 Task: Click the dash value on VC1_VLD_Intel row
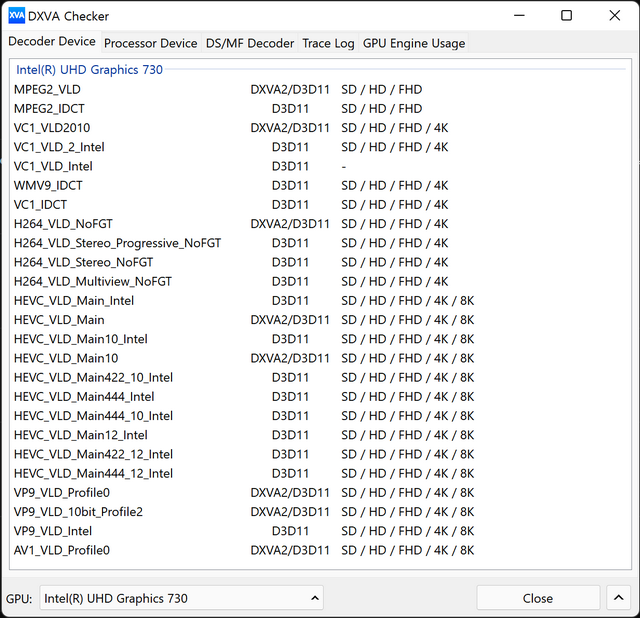tap(344, 167)
